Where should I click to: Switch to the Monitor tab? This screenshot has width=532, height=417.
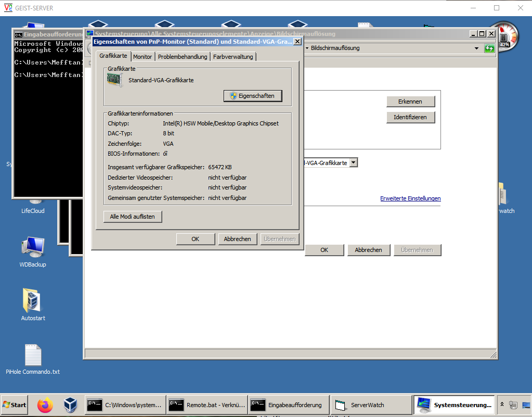[x=142, y=57]
